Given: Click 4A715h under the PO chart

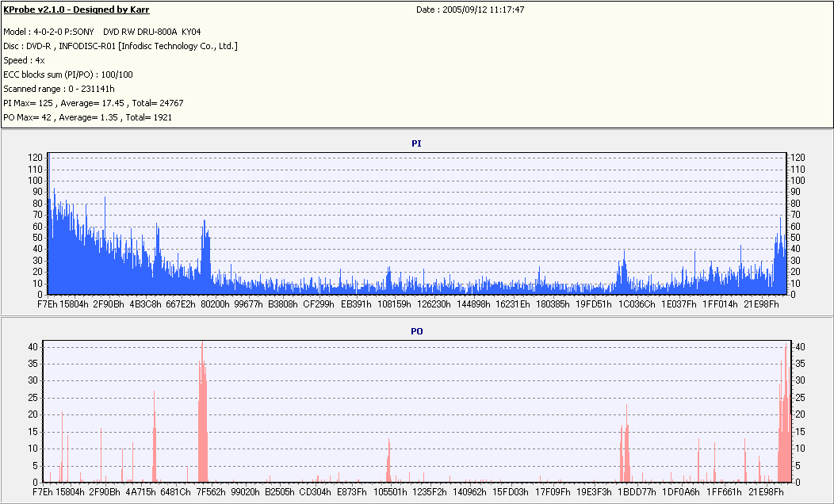Looking at the screenshot, I should tap(140, 492).
